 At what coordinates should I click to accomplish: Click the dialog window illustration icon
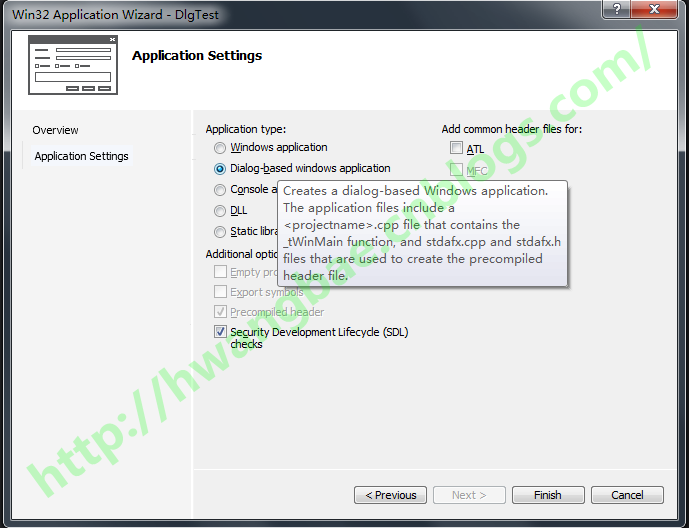(x=73, y=65)
